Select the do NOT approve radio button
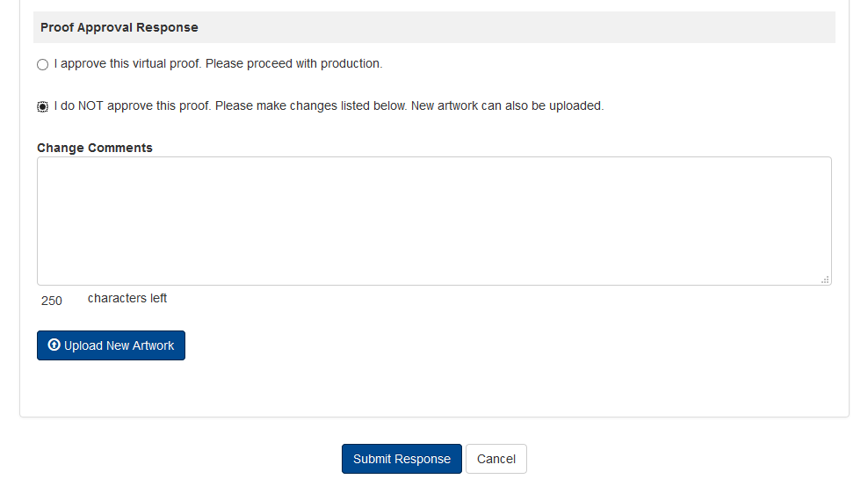This screenshot has width=868, height=501. [x=42, y=106]
